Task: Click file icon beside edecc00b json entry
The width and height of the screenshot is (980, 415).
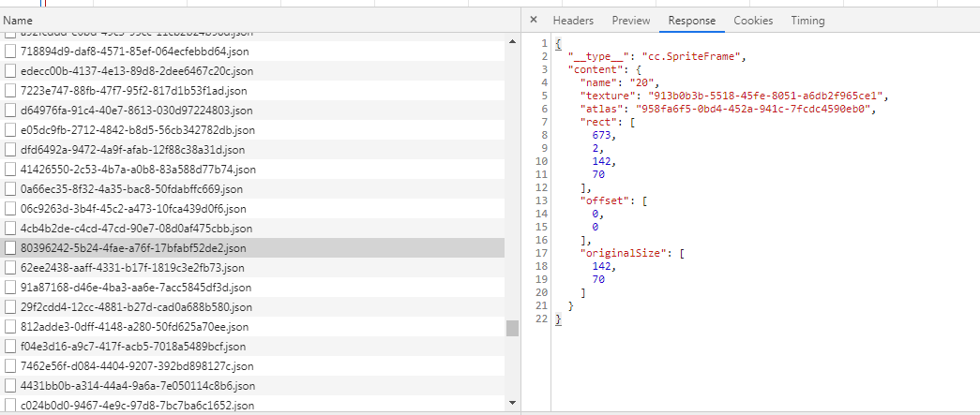Action: [x=11, y=71]
